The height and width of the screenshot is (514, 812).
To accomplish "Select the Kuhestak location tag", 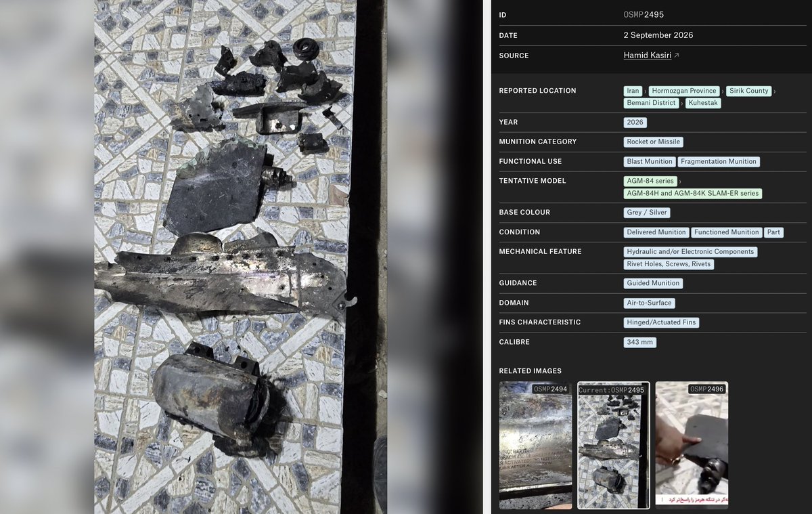I will coord(704,103).
